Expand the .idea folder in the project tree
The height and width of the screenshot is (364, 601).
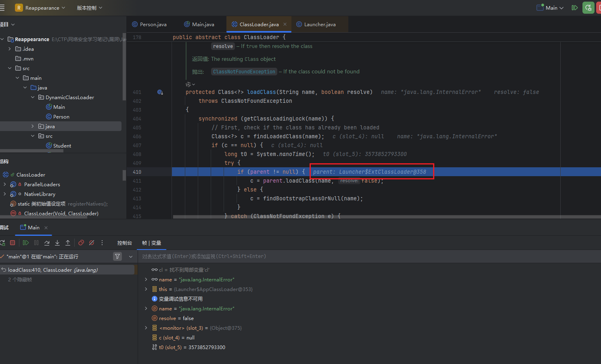[x=10, y=49]
